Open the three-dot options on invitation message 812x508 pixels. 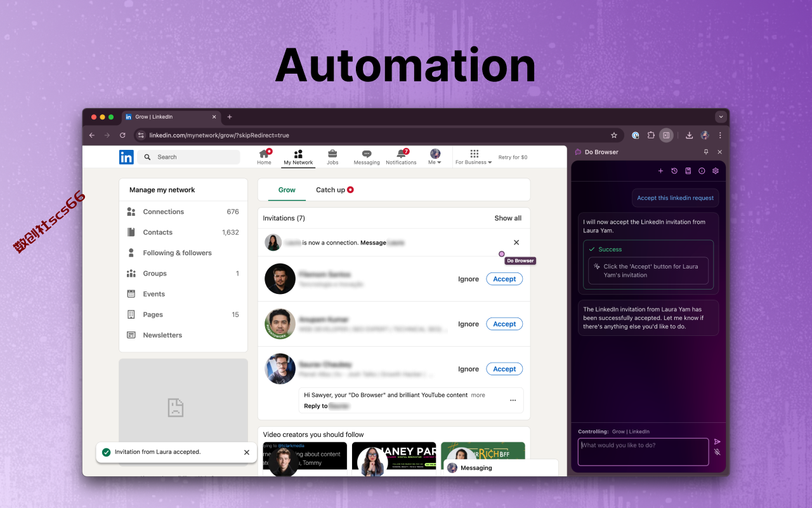(513, 401)
